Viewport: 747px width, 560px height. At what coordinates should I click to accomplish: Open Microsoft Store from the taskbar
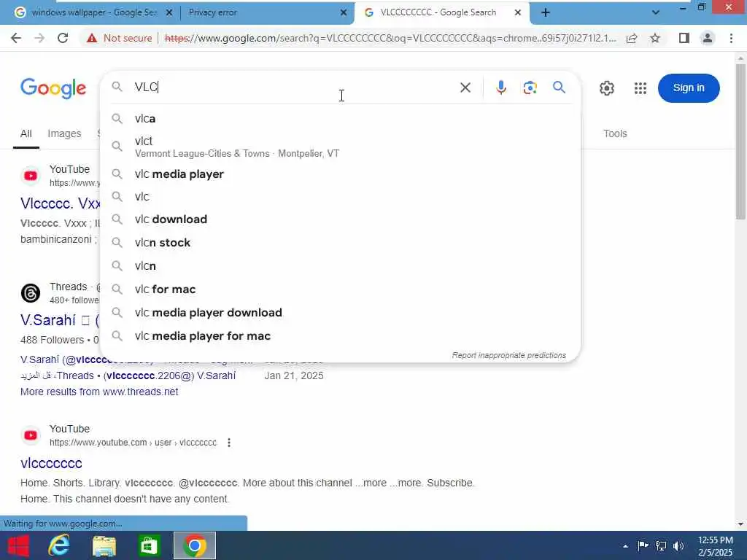(x=149, y=545)
